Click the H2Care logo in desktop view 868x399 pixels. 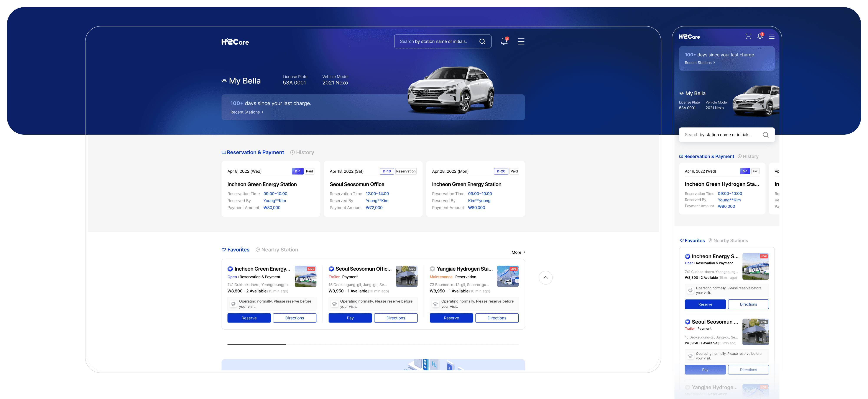pos(235,42)
